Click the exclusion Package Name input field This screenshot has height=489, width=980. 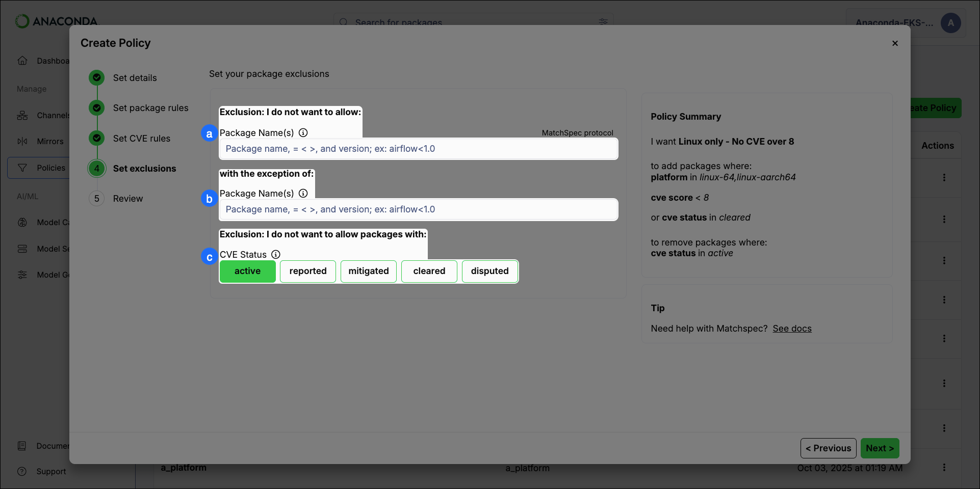(x=418, y=149)
